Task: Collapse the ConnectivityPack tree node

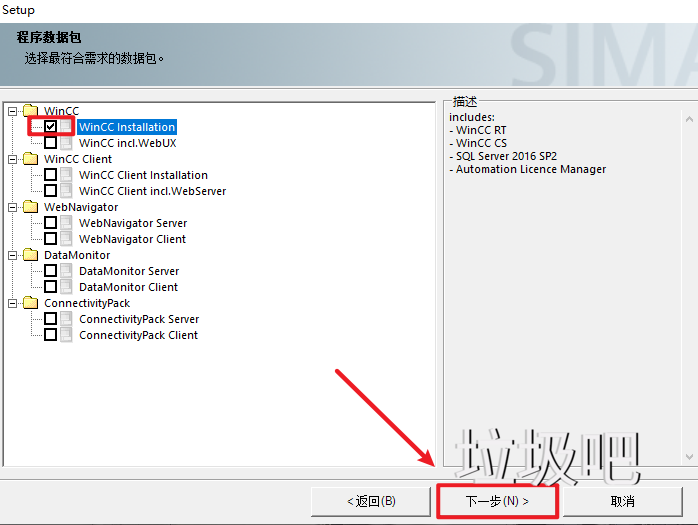Action: point(13,303)
